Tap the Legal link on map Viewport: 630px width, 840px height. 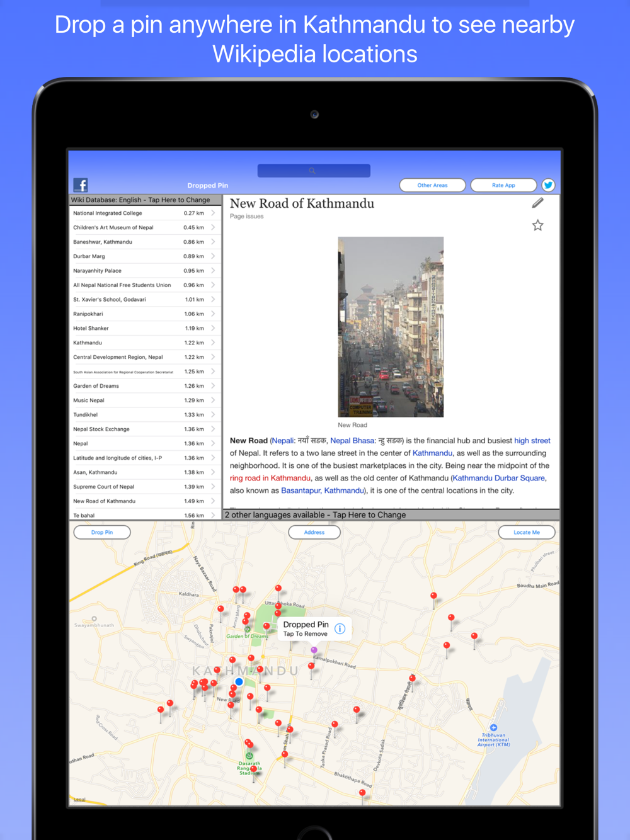(79, 800)
